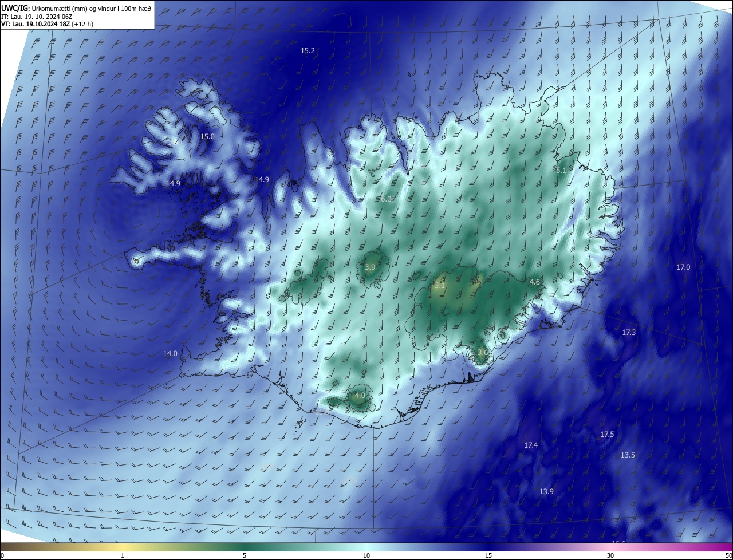Click the 17.5 value over the sea
The image size is (733, 560).
tap(607, 435)
